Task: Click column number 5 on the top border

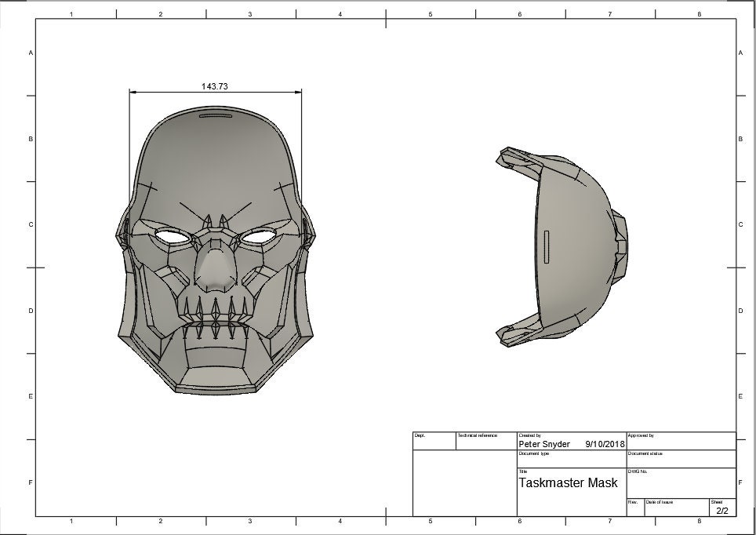Action: coord(431,14)
